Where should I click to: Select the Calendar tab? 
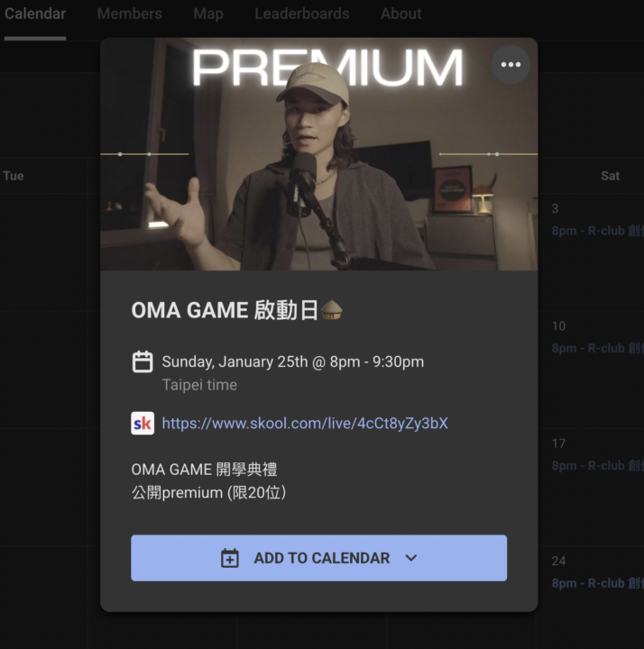tap(35, 14)
